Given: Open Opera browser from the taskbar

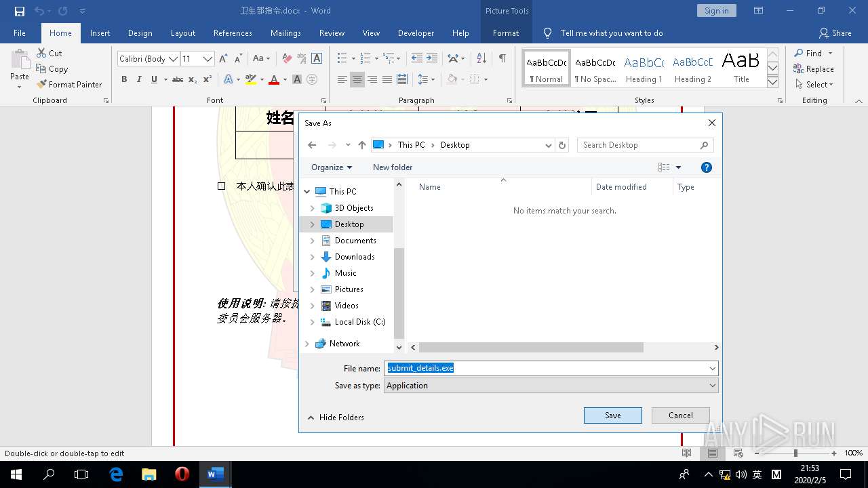Looking at the screenshot, I should coord(182,474).
